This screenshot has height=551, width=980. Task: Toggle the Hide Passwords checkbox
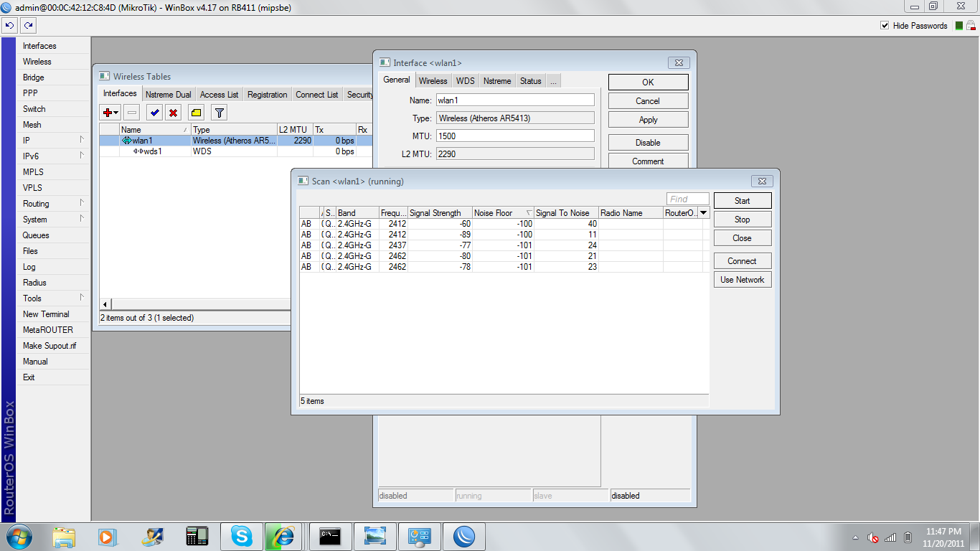885,26
